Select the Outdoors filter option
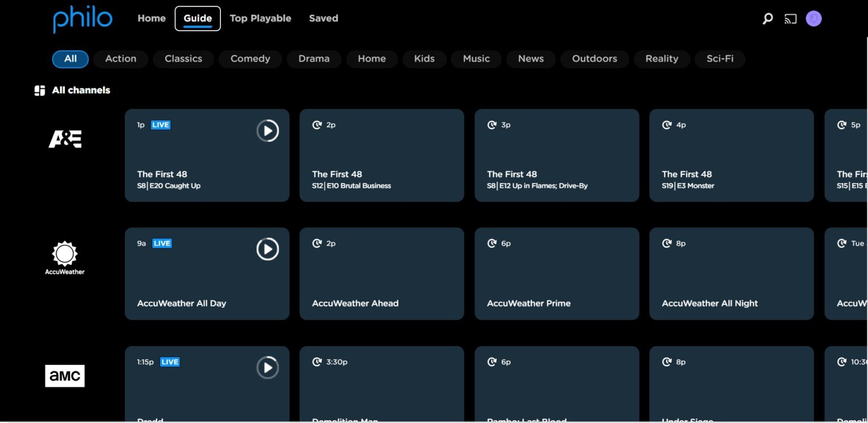This screenshot has height=423, width=868. [594, 59]
